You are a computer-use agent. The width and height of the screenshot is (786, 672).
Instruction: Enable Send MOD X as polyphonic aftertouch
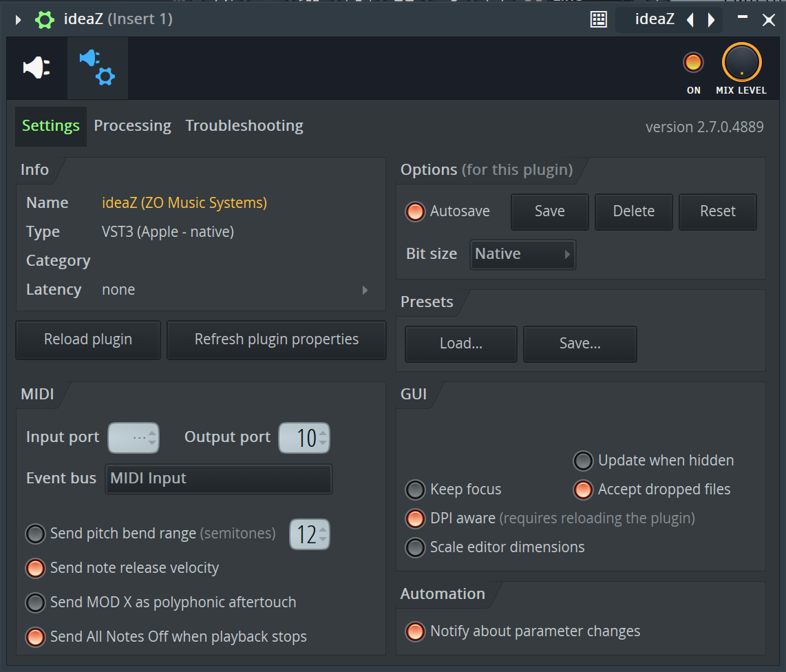(x=36, y=602)
